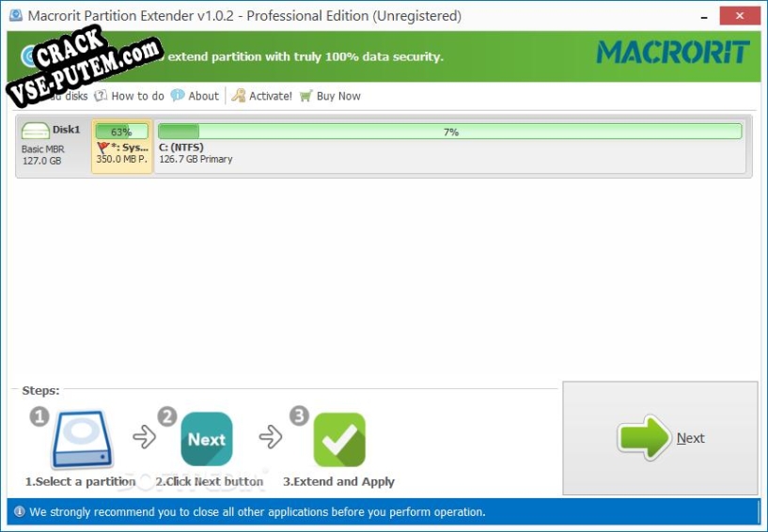
Task: Click the '1.Select a partition' step label
Action: coord(80,481)
